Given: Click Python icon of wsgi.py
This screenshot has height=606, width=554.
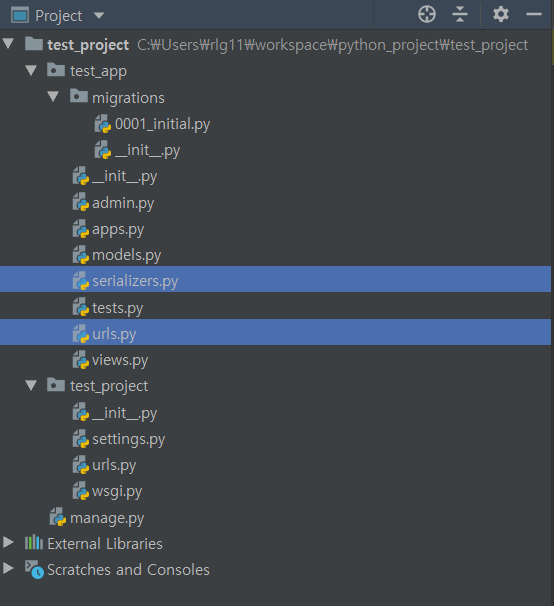Looking at the screenshot, I should click(x=81, y=491).
